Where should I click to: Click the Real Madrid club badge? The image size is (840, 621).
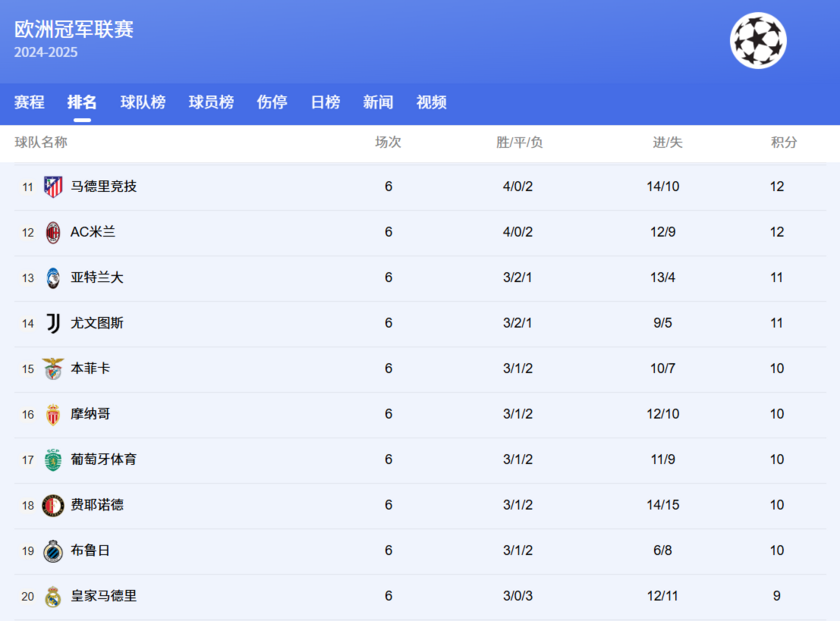52,596
